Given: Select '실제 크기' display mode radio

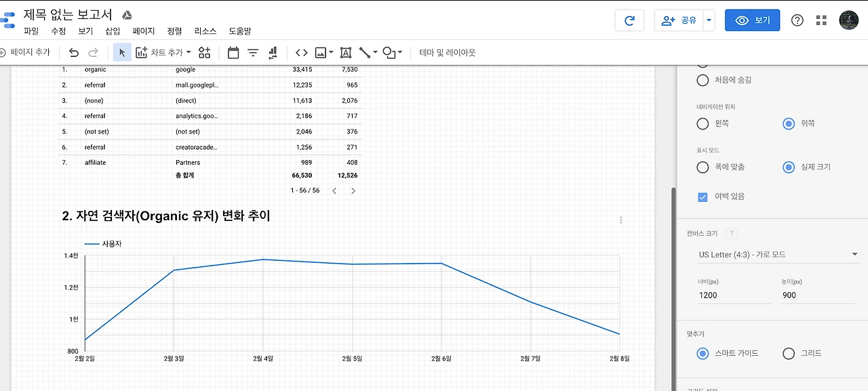Looking at the screenshot, I should [788, 167].
